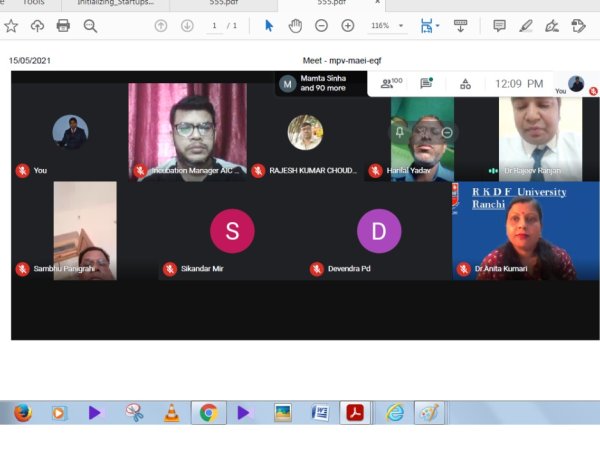The width and height of the screenshot is (600, 460).
Task: Go to the previous page
Action: coord(161,26)
